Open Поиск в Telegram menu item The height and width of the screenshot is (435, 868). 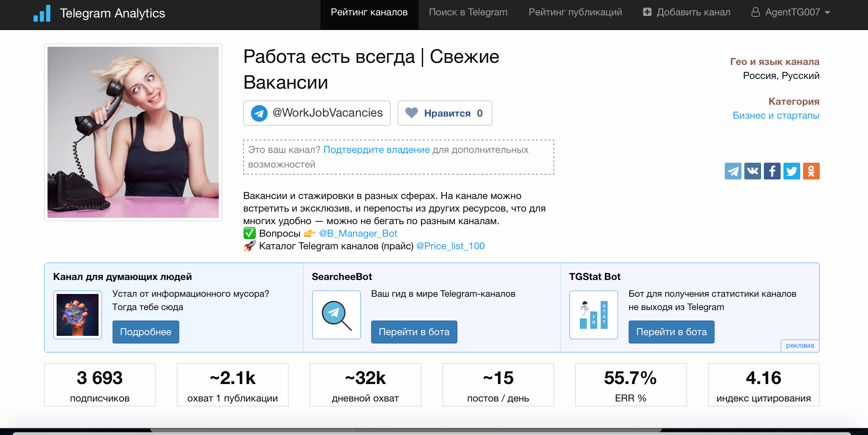coord(468,12)
